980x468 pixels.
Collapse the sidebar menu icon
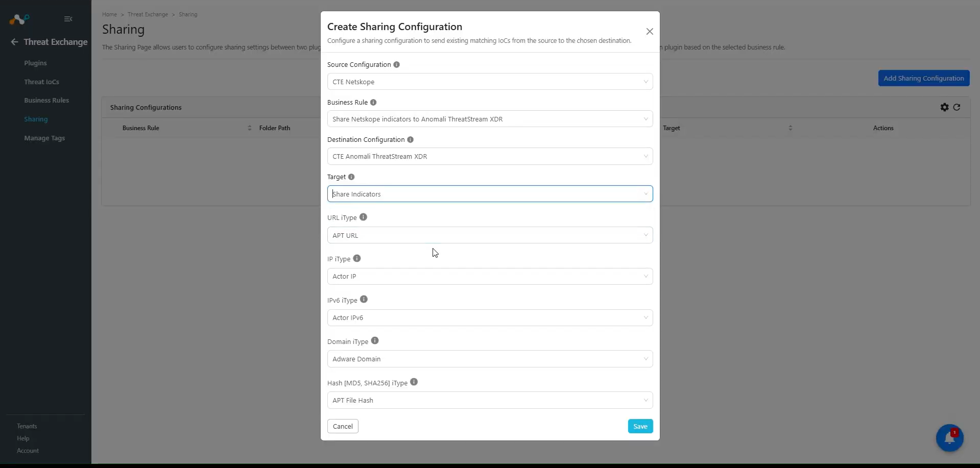point(68,19)
